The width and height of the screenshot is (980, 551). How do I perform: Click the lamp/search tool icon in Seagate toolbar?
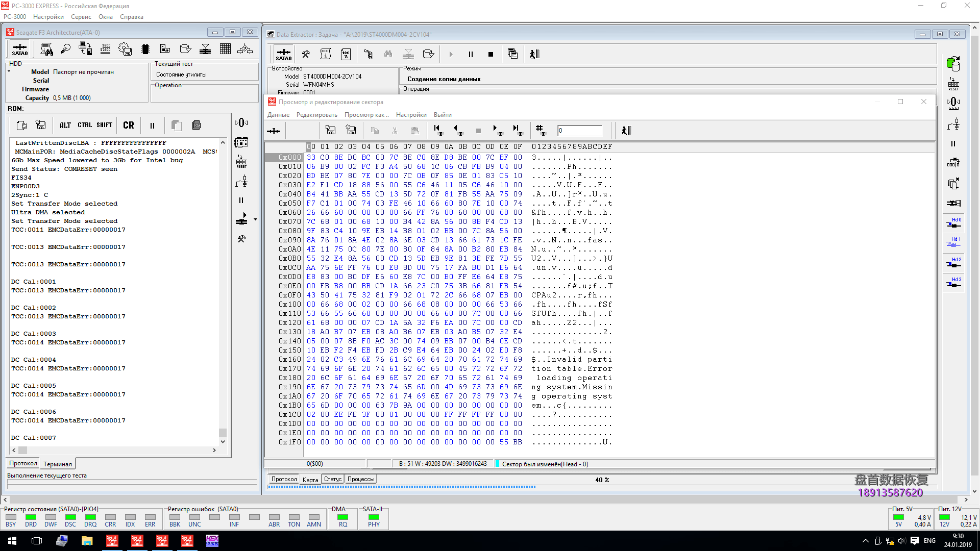coord(65,49)
